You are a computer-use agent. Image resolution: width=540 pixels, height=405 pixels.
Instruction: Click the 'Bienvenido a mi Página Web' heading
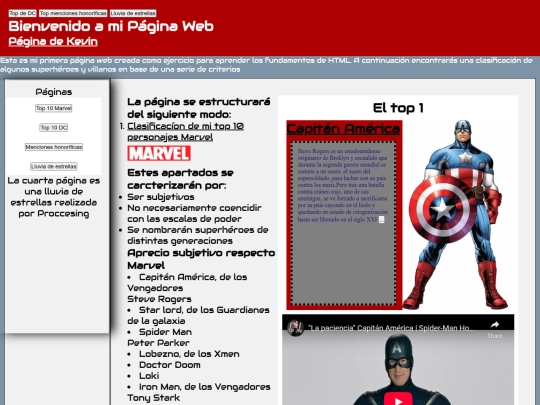111,26
